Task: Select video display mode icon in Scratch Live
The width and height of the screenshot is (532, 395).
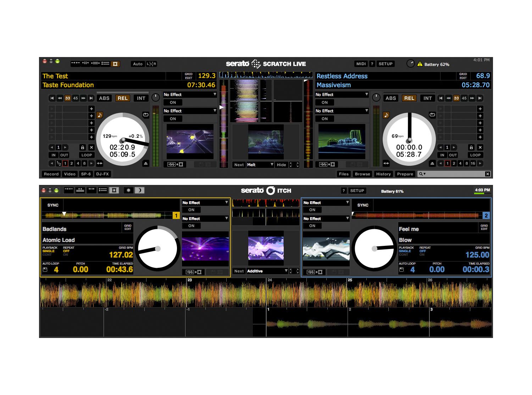Action: (115, 64)
